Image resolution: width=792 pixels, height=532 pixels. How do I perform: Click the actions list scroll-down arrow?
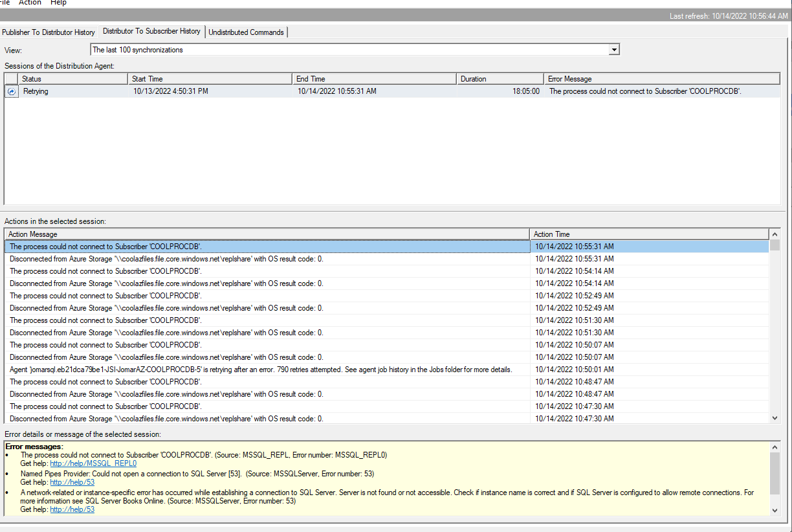click(x=775, y=419)
